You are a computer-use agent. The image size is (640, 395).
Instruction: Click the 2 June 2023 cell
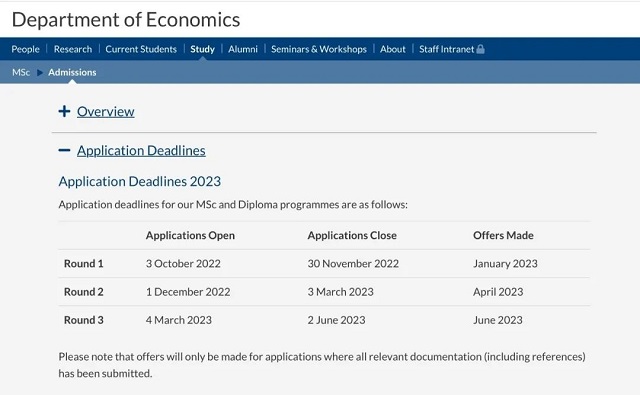point(336,320)
